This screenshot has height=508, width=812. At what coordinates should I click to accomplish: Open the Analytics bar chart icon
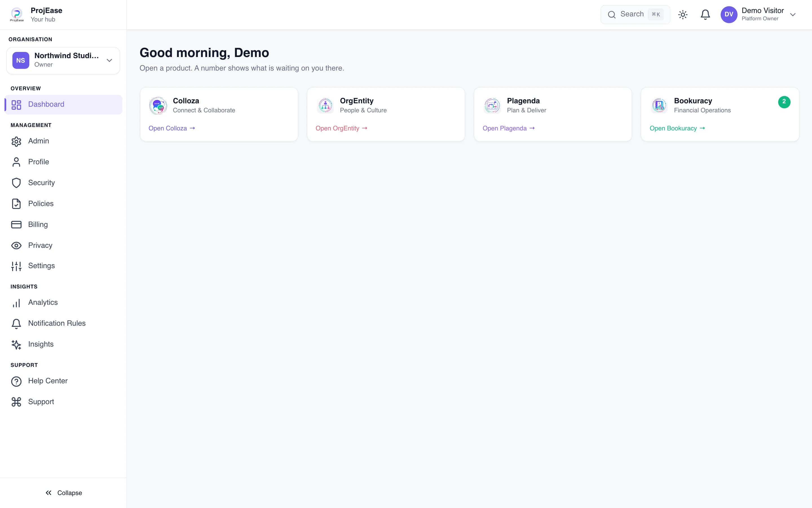[16, 303]
